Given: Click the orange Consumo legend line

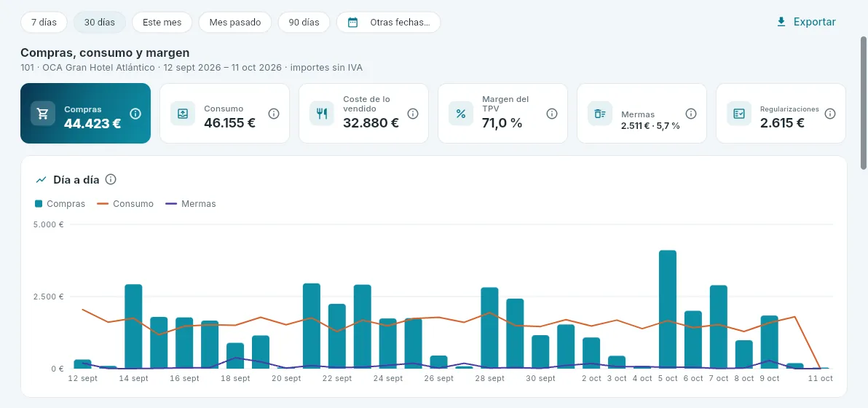Looking at the screenshot, I should (x=103, y=204).
